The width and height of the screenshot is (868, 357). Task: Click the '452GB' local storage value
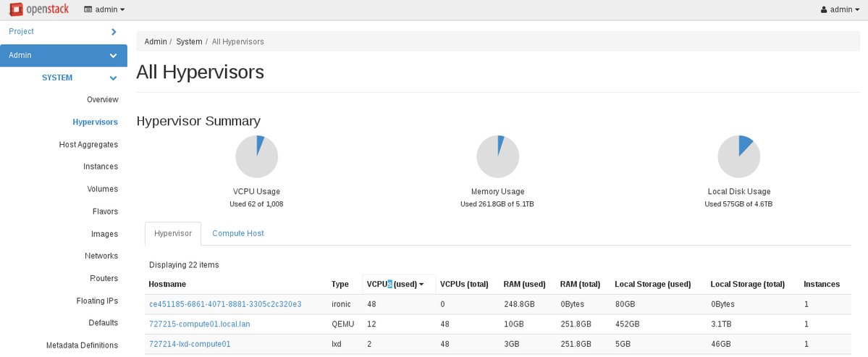[627, 324]
